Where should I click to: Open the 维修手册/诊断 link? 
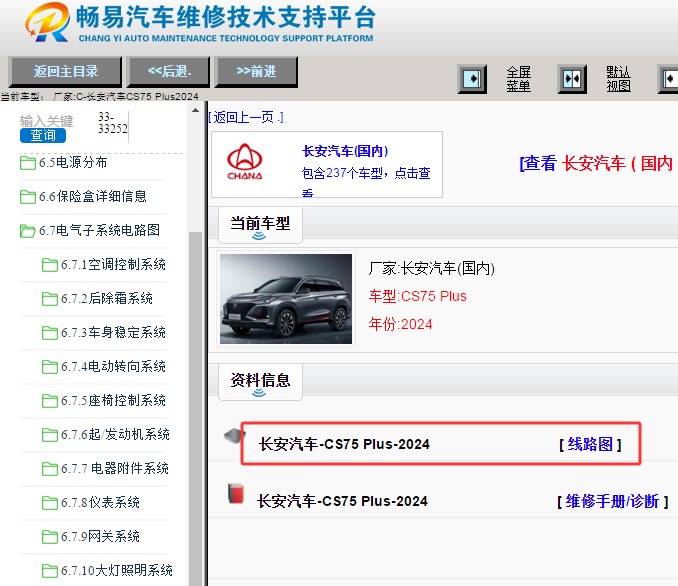tap(612, 501)
